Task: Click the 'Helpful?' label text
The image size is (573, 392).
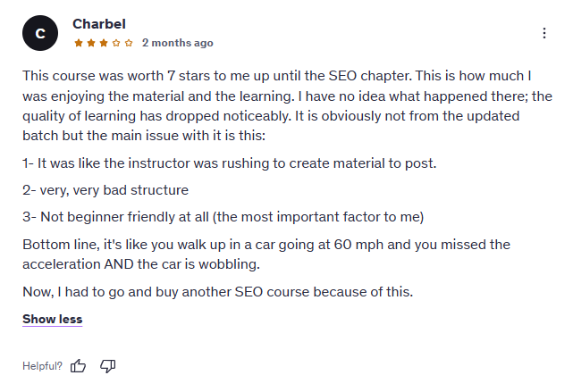Action: [x=42, y=366]
